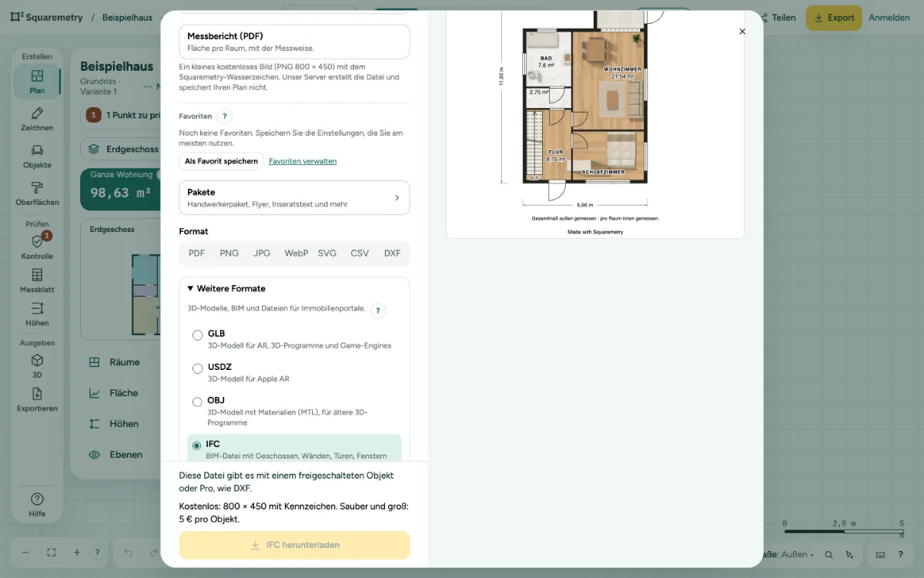
Task: Toggle the Ebenen eye row
Action: (115, 455)
